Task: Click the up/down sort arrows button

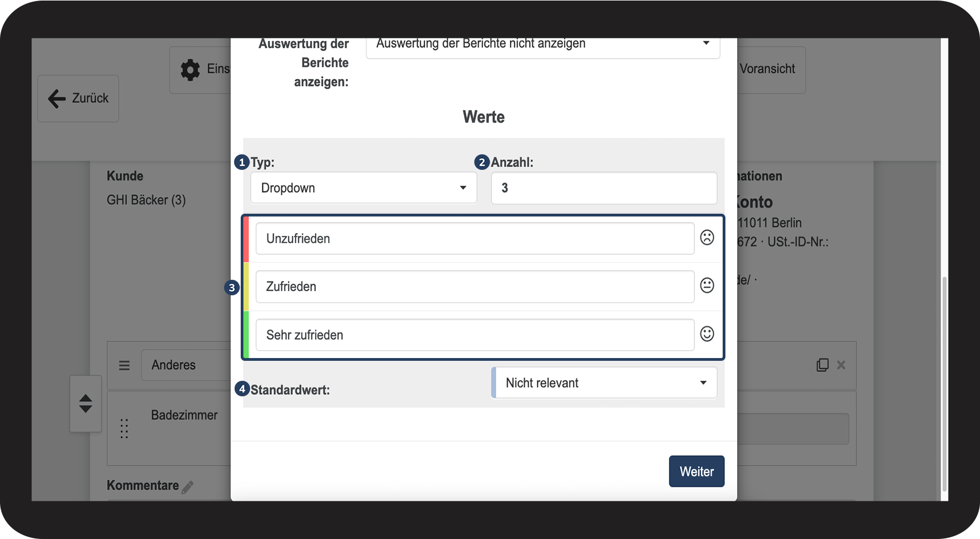Action: 85,404
